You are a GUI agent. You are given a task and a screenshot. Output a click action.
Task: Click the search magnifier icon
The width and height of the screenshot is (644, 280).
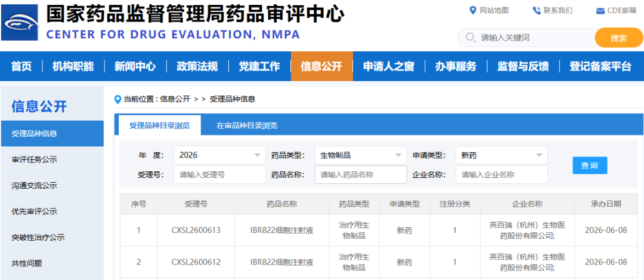pyautogui.click(x=470, y=38)
